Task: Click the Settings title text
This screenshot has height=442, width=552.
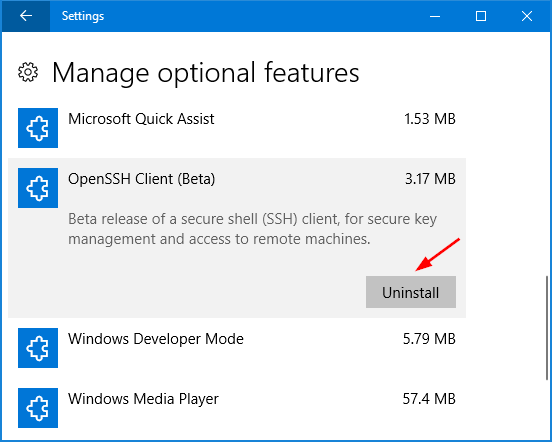Action: [x=83, y=16]
